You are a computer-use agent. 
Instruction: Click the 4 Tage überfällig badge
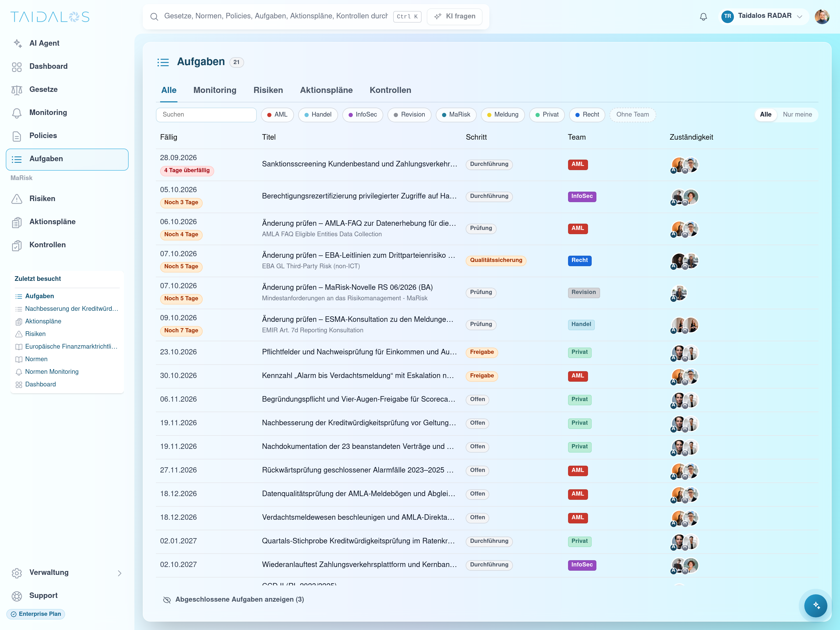coord(187,171)
